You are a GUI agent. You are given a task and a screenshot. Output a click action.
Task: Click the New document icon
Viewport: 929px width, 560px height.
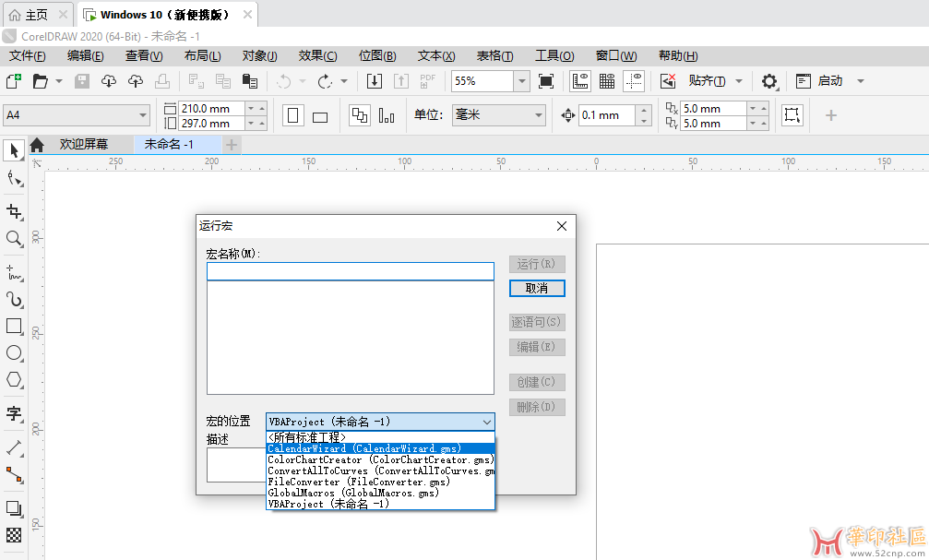(x=13, y=81)
